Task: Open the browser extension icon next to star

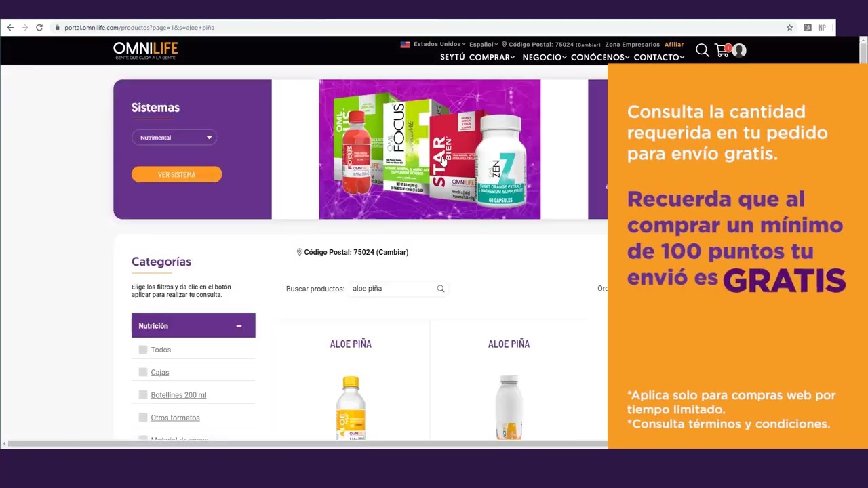Action: coord(808,28)
